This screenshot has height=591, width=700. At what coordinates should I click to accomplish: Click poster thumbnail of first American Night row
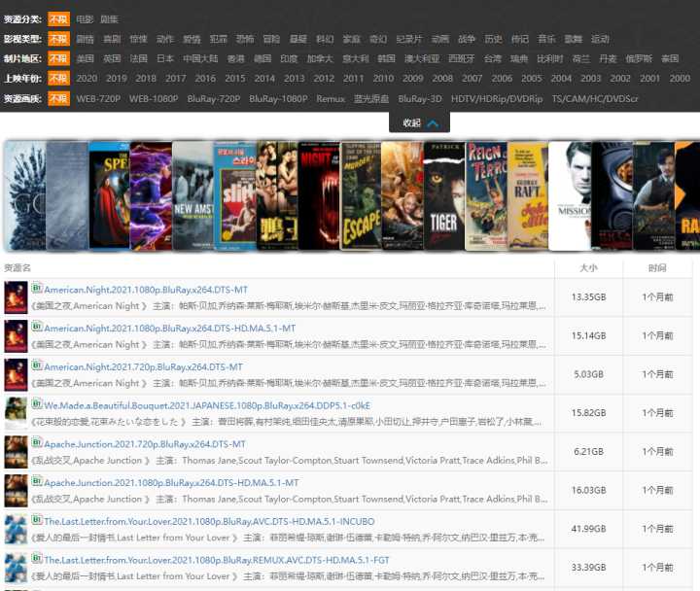point(17,297)
